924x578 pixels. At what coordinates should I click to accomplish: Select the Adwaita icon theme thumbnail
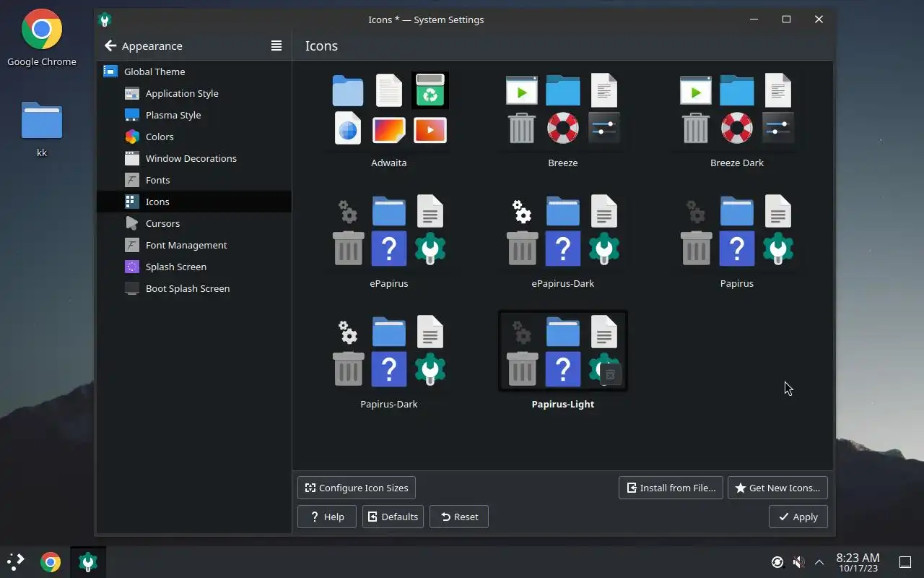[x=389, y=109]
